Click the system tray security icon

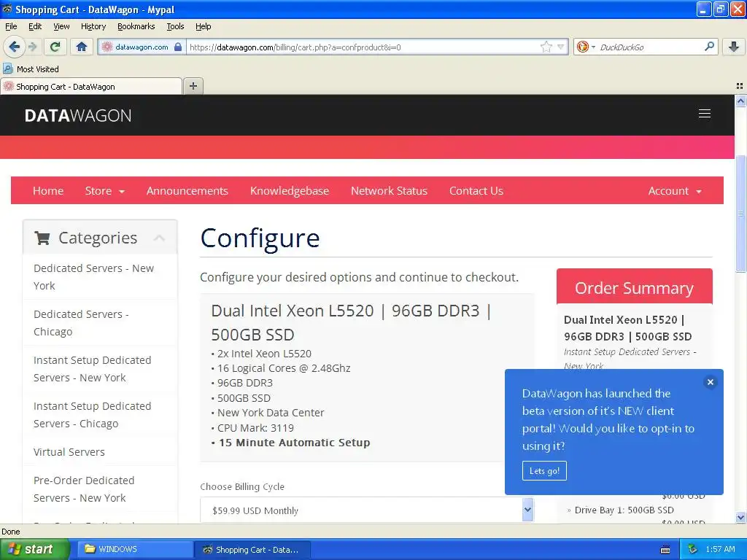(692, 549)
